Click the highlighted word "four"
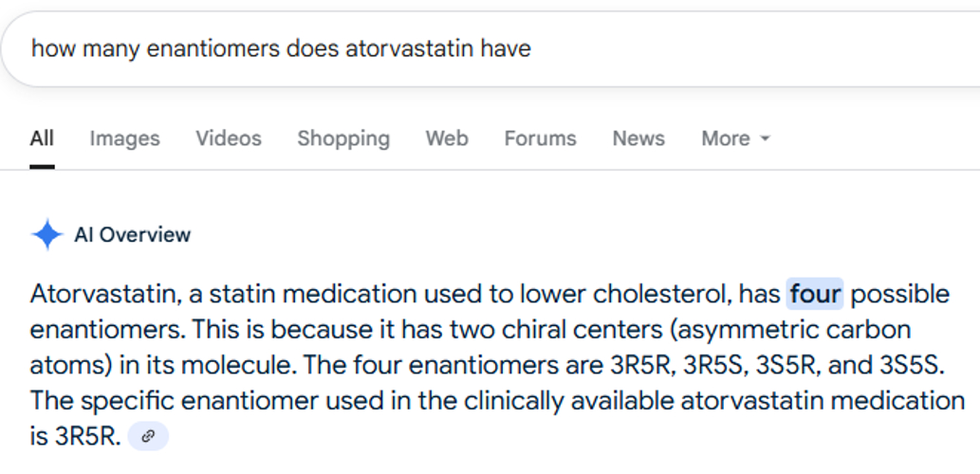 815,294
